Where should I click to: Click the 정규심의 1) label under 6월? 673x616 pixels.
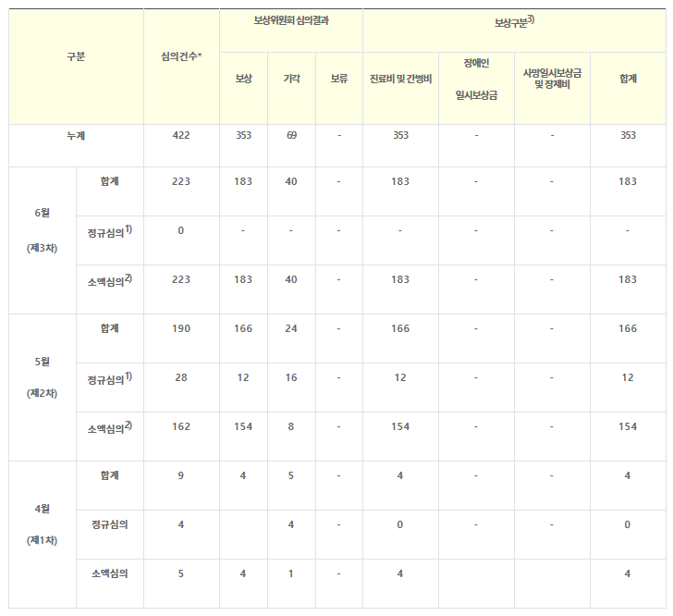click(x=109, y=232)
